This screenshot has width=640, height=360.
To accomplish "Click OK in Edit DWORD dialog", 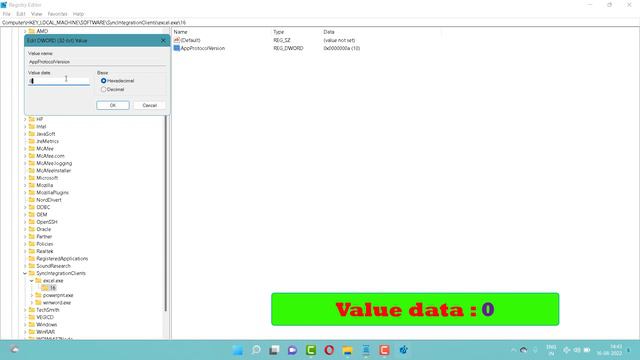I will click(113, 105).
